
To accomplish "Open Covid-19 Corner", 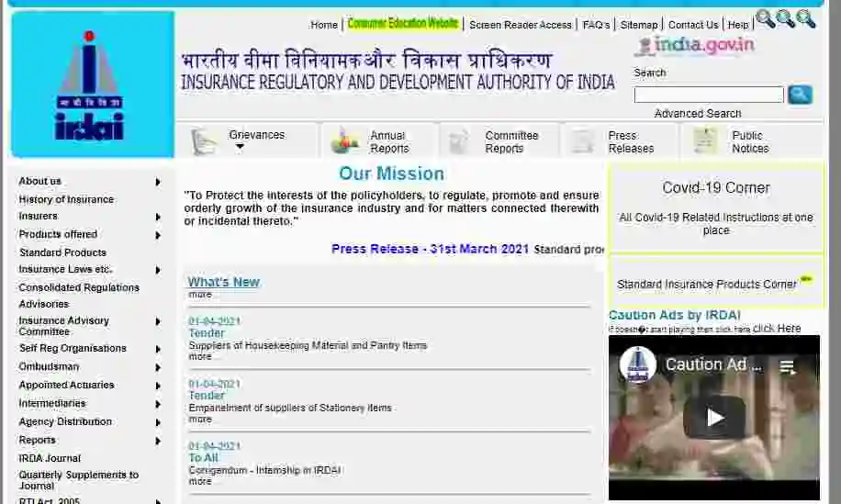I will (x=716, y=188).
